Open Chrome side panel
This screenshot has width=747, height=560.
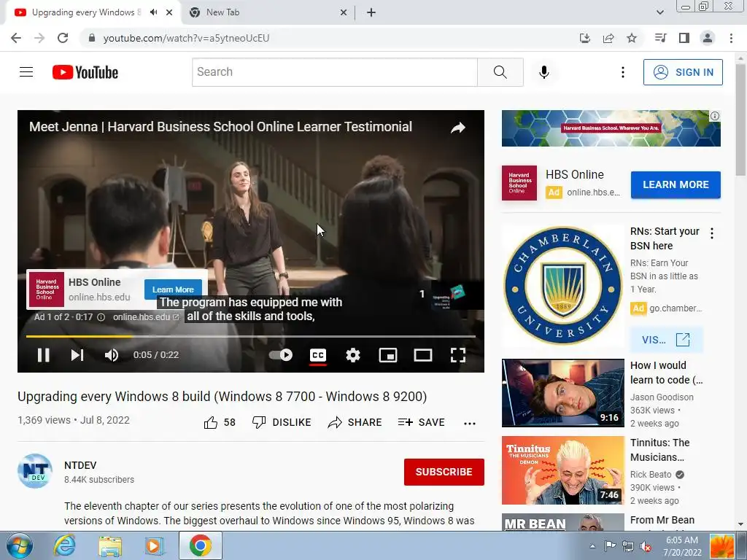point(684,38)
